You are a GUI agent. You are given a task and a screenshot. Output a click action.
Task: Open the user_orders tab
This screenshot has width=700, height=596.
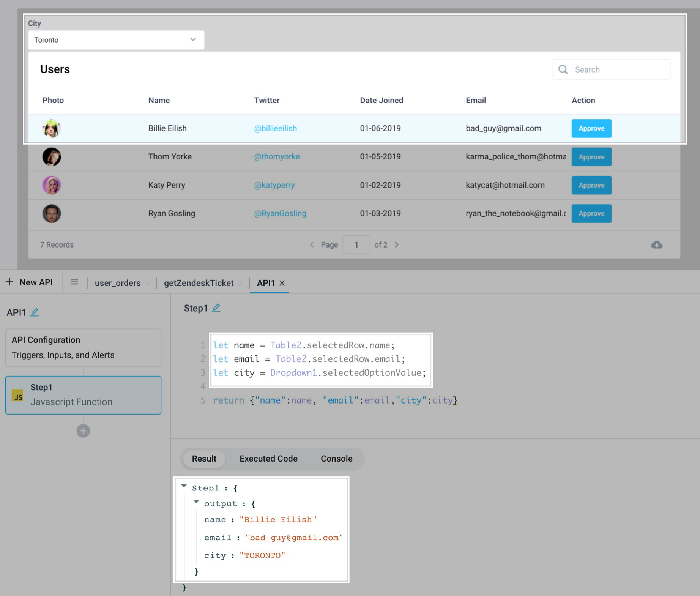(x=118, y=283)
